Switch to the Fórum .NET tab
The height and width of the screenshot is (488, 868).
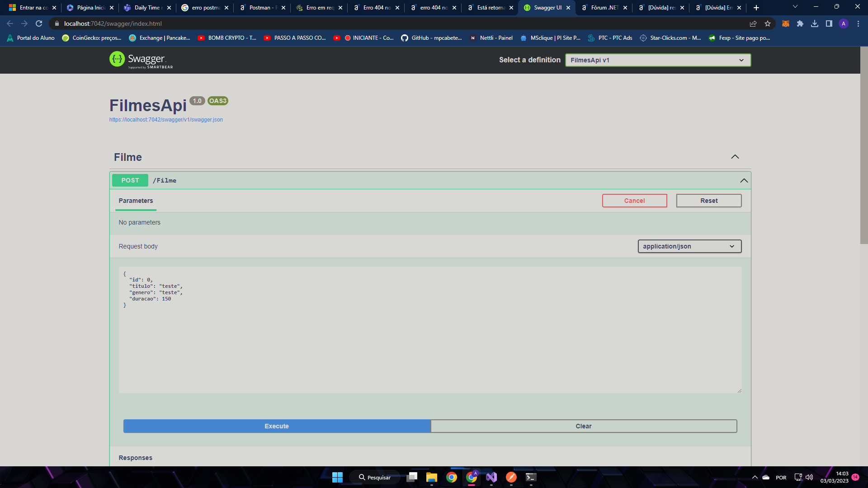pyautogui.click(x=604, y=8)
